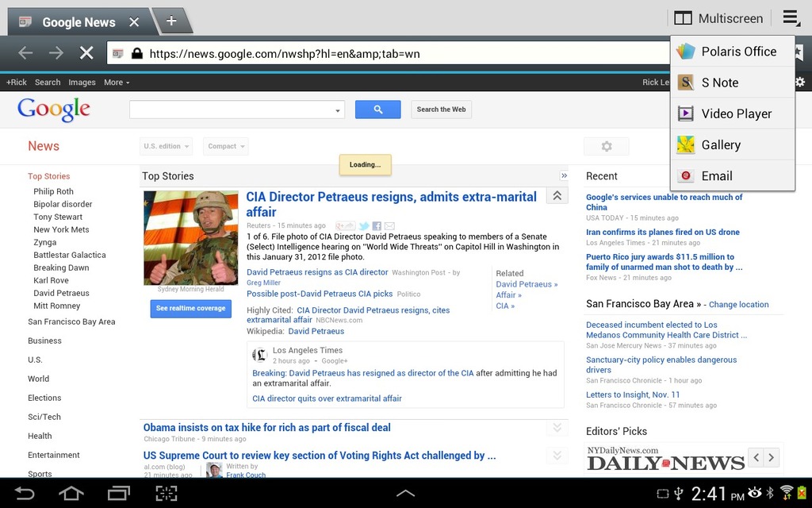The width and height of the screenshot is (812, 508).
Task: Open Images in the Google top bar
Action: [82, 83]
